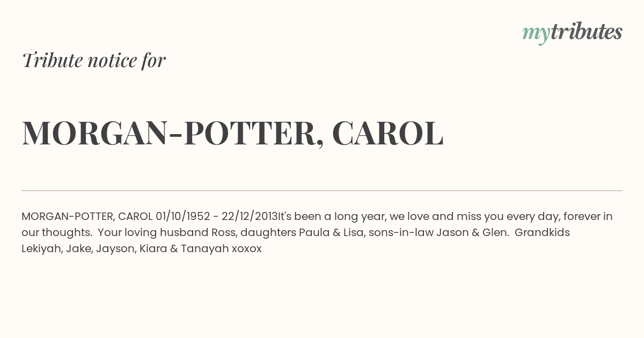This screenshot has width=644, height=338.
Task: Click the word CAROL in the large title
Action: pyautogui.click(x=387, y=133)
